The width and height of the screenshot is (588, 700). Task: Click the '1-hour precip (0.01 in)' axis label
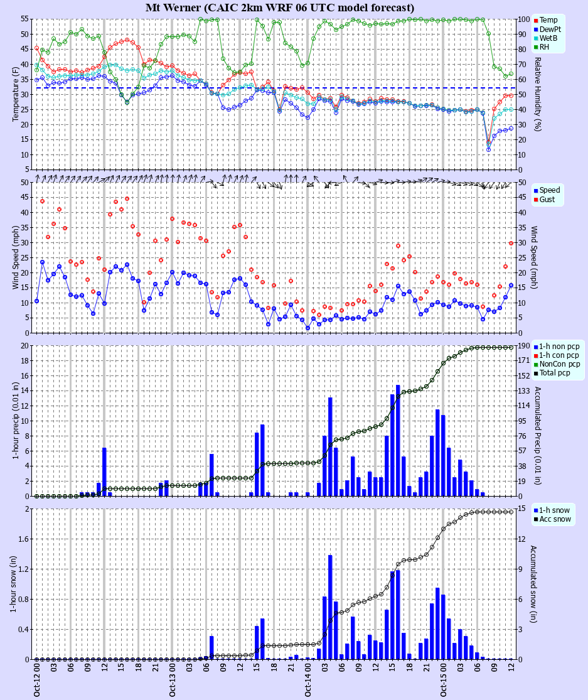(x=16, y=421)
